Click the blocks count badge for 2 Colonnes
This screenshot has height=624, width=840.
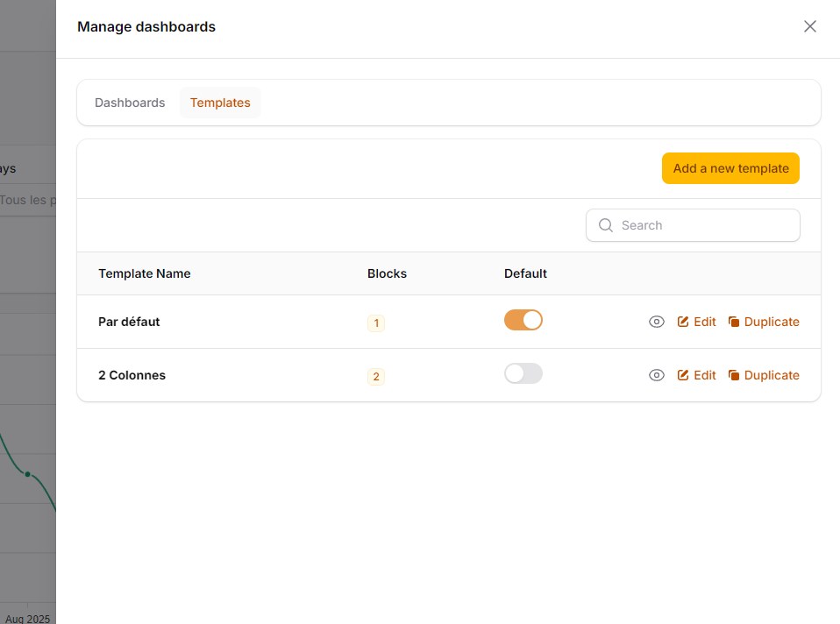click(376, 376)
